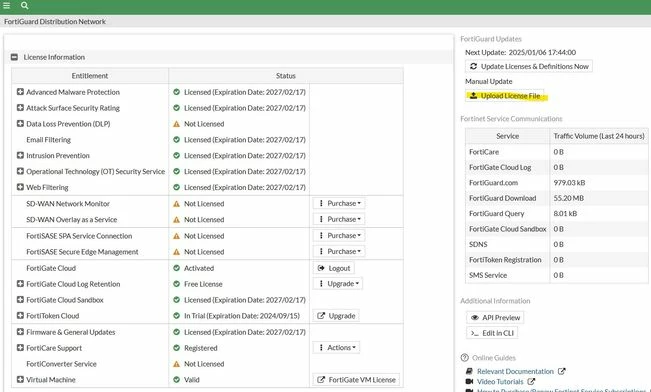
Task: Select the Email Filtering entitlement text
Action: coord(49,140)
